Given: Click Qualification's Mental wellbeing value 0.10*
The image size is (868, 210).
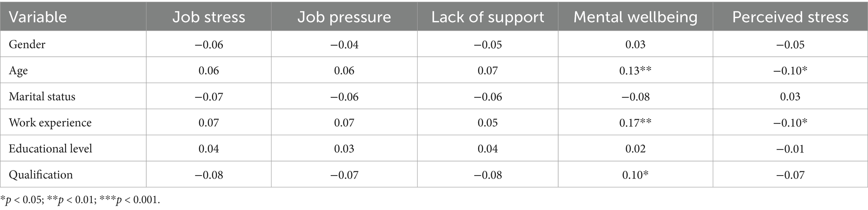Looking at the screenshot, I should click(x=635, y=175).
